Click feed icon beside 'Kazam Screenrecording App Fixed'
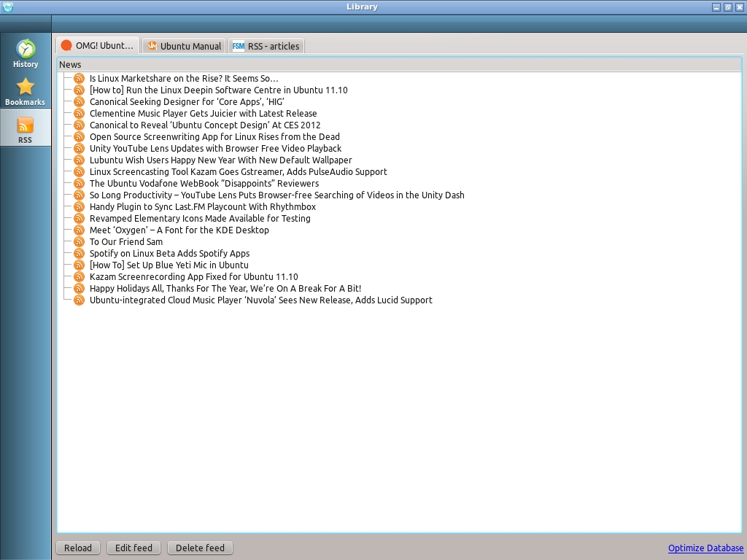747x560 pixels. (x=79, y=276)
